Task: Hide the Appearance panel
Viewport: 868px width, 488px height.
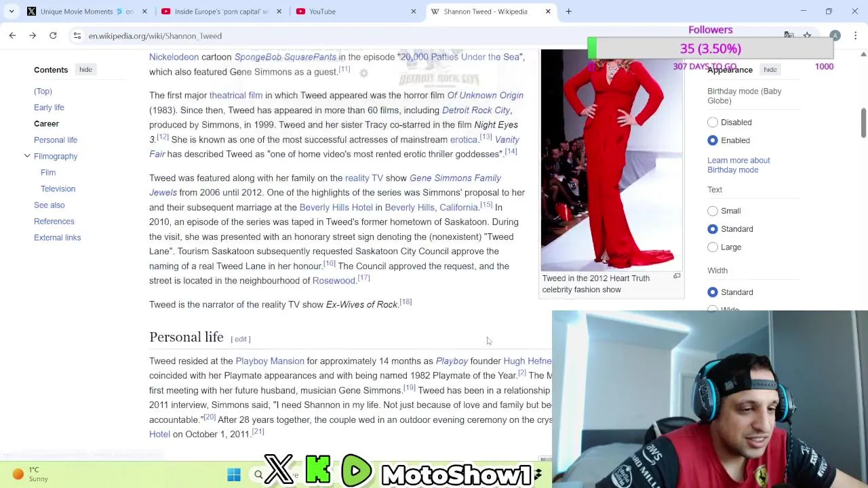Action: click(x=770, y=70)
